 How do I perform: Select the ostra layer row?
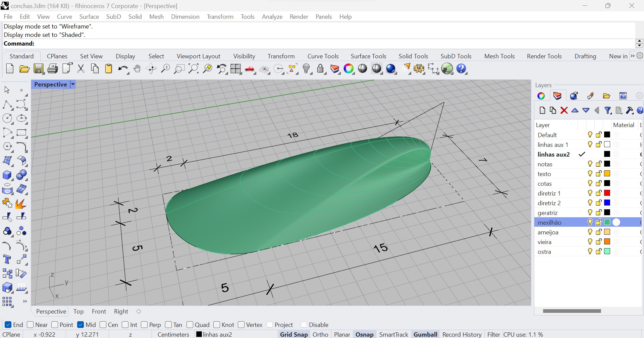(x=588, y=251)
